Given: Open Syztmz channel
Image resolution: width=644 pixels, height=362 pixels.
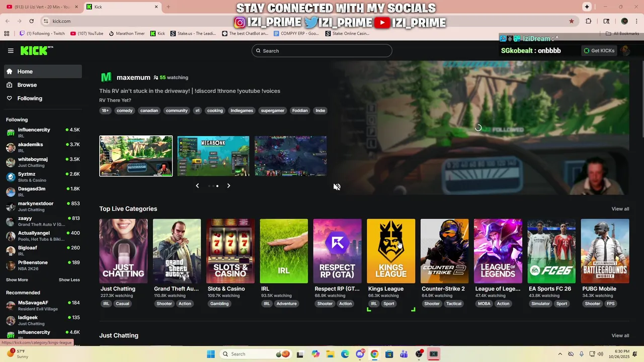Looking at the screenshot, I should point(43,177).
